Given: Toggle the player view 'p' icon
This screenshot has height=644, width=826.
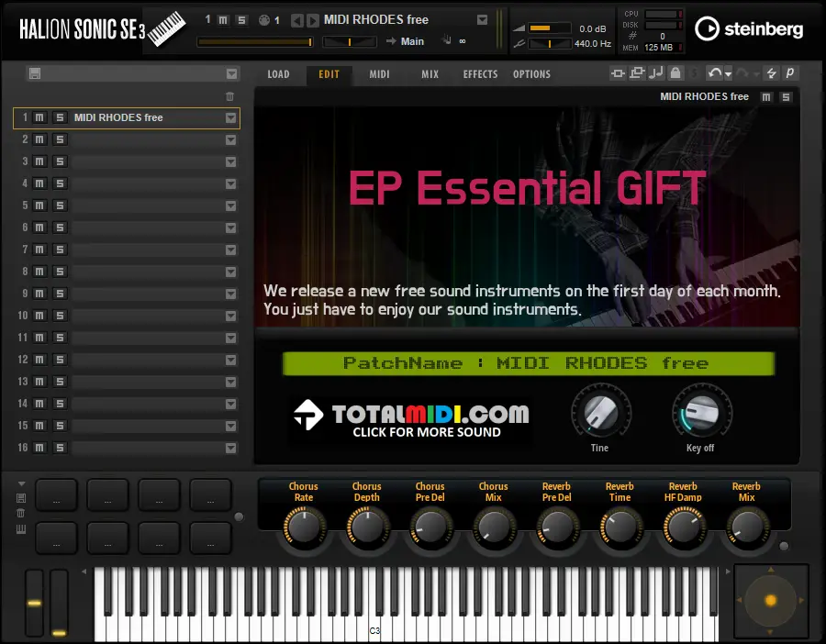Looking at the screenshot, I should point(790,73).
